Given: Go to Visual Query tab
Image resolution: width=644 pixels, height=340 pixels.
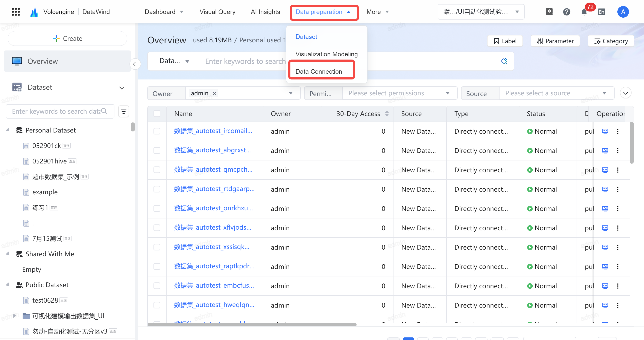Looking at the screenshot, I should [217, 12].
